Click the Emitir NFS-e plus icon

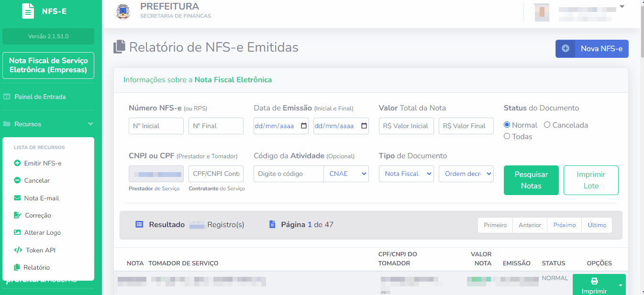[x=18, y=163]
